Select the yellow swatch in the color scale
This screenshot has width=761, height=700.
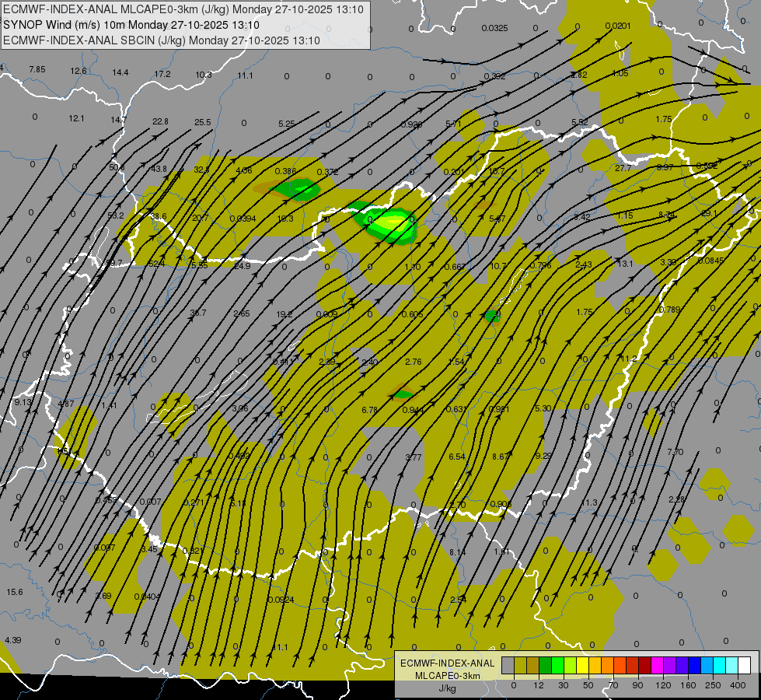[582, 666]
